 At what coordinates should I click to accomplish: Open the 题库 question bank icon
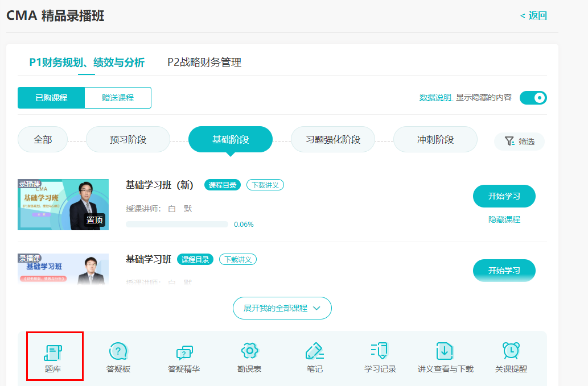pyautogui.click(x=54, y=352)
